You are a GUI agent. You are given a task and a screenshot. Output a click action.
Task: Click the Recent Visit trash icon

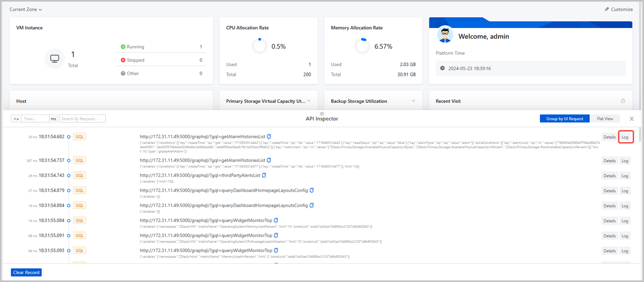pyautogui.click(x=623, y=101)
